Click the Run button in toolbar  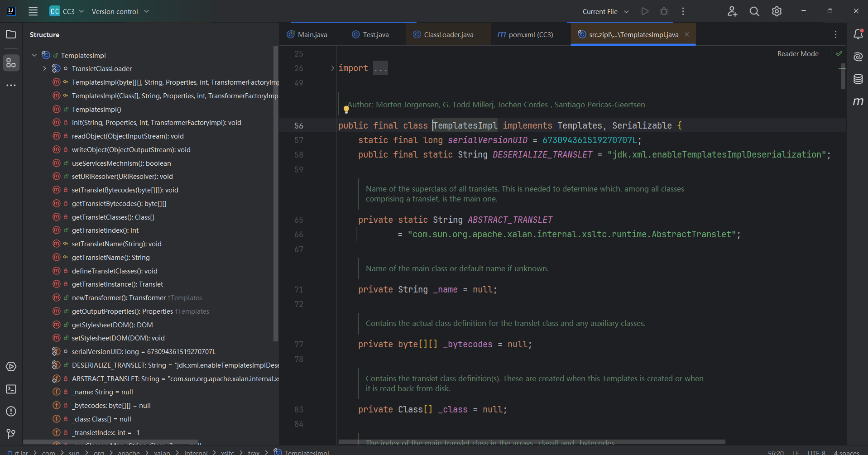(645, 11)
